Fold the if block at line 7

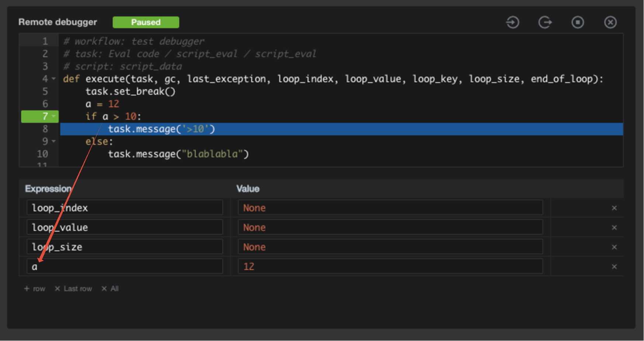(54, 117)
